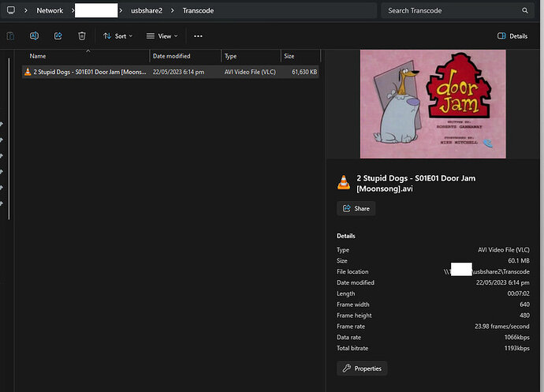This screenshot has width=544, height=392.
Task: Click the Share button in details pane
Action: tap(356, 208)
